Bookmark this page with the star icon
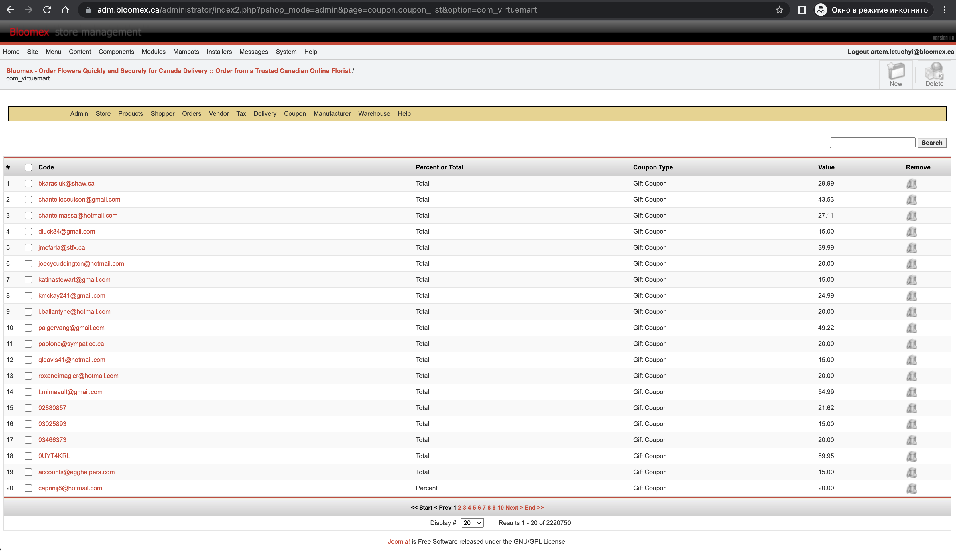 (x=779, y=10)
